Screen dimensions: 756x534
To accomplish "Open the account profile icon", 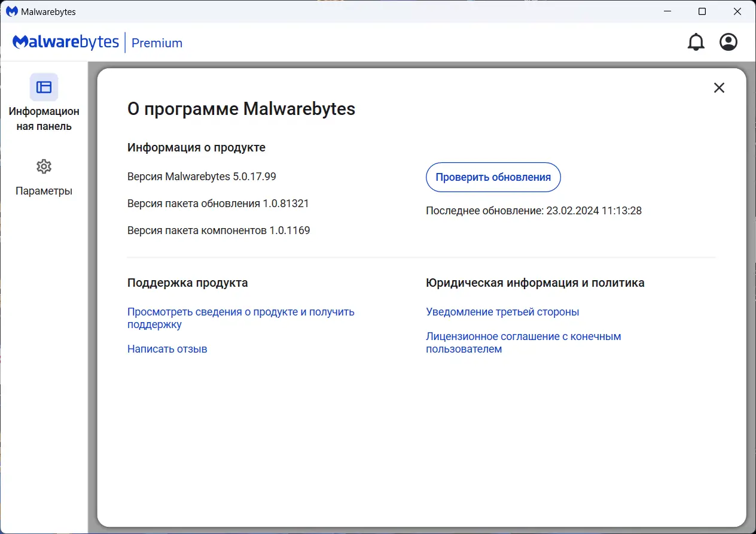I will [x=728, y=42].
